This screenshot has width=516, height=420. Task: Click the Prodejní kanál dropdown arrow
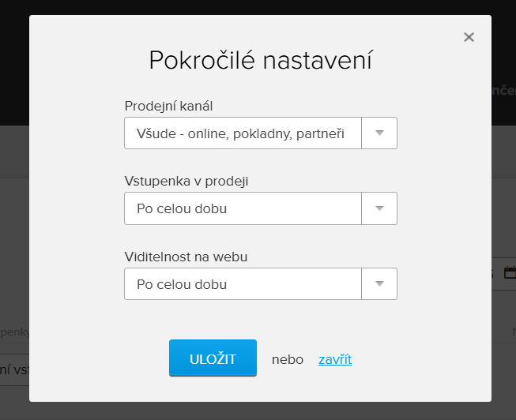pyautogui.click(x=379, y=133)
